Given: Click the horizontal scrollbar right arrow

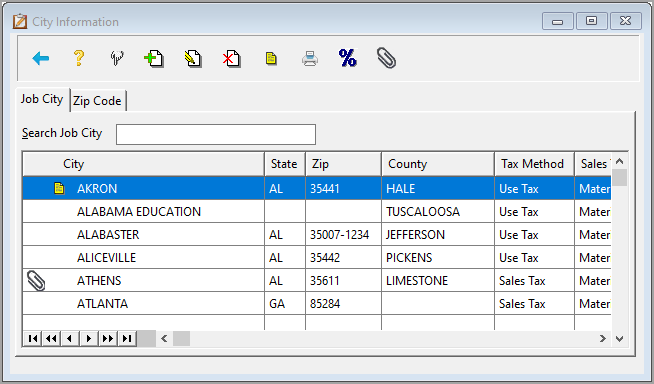Looking at the screenshot, I should point(603,339).
